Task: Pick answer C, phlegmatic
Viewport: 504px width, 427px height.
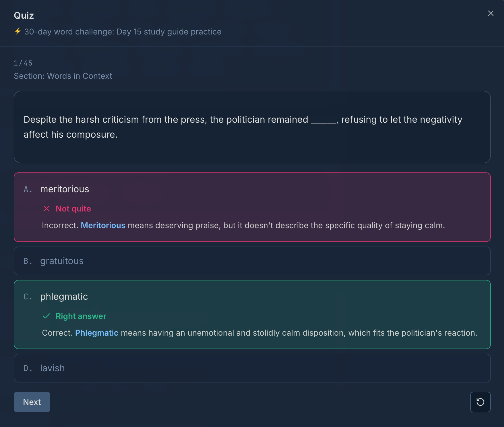Action: [x=64, y=297]
